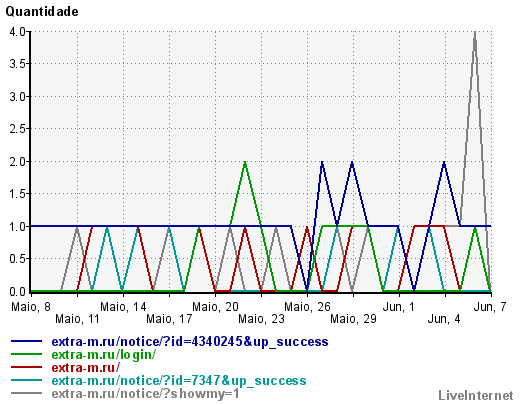
Task: Click the blue legend line swatch
Action: (26, 341)
